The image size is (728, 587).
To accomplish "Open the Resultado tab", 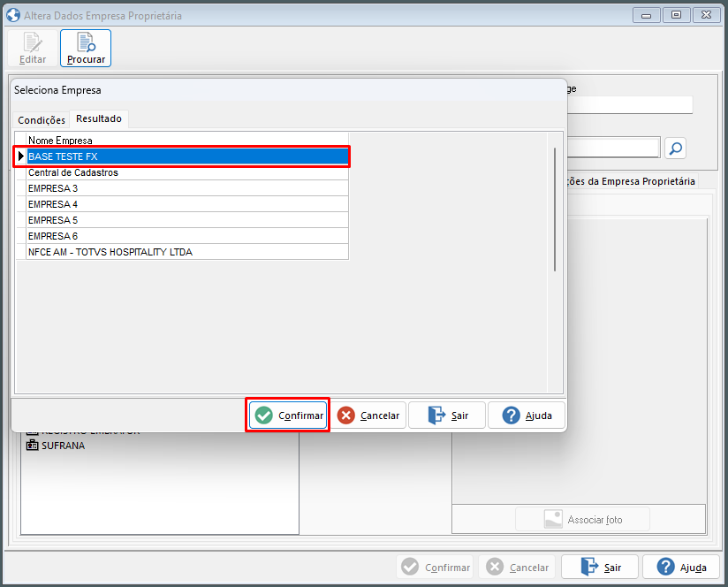I will point(98,118).
